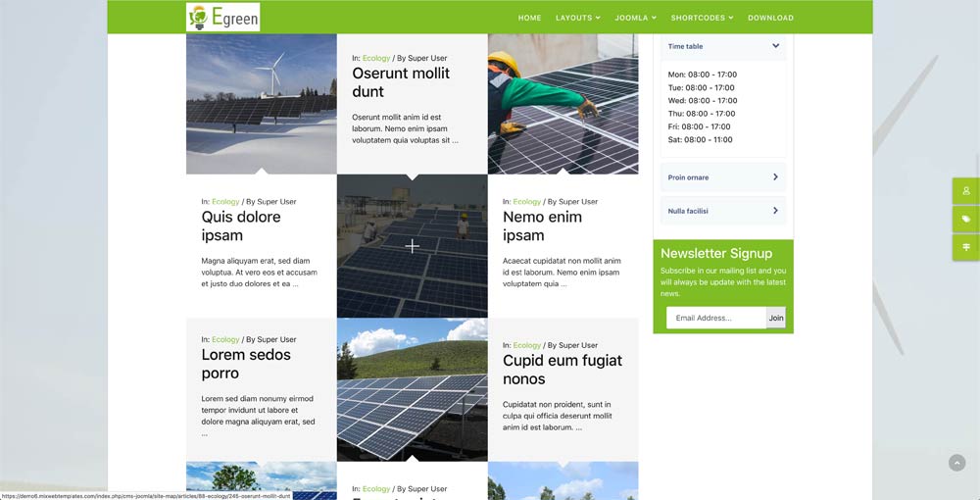Screen dimensions: 980x500
Task: Open the Layouts dropdown menu
Action: [578, 18]
